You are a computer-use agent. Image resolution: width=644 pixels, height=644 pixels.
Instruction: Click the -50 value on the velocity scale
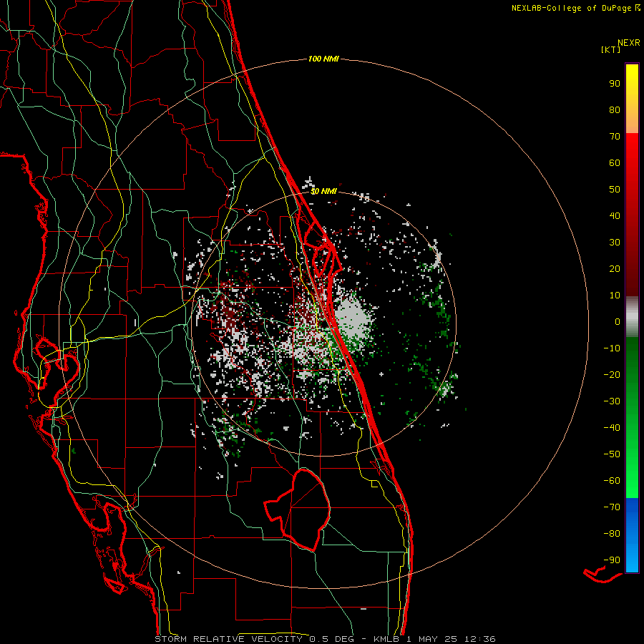pos(612,454)
